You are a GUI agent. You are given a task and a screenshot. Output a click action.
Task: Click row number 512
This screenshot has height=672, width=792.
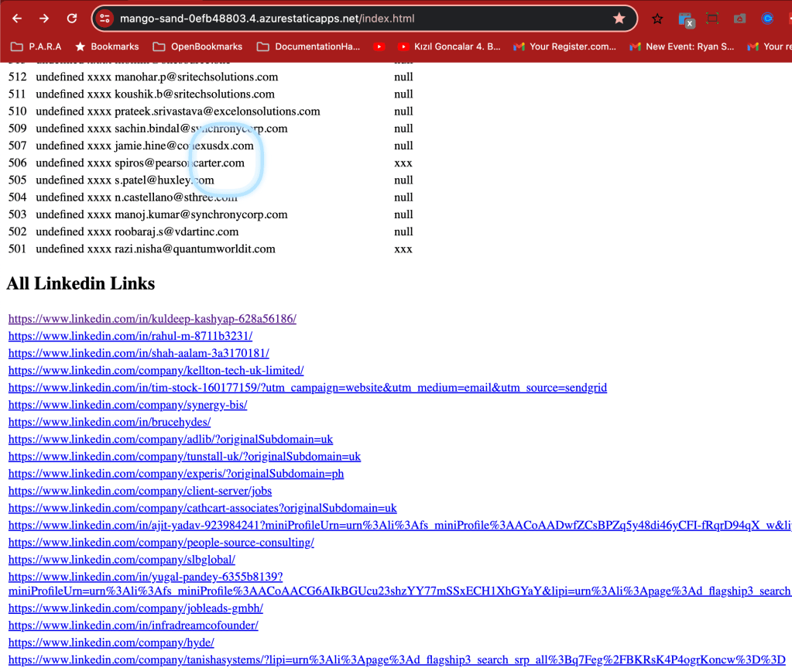[17, 77]
